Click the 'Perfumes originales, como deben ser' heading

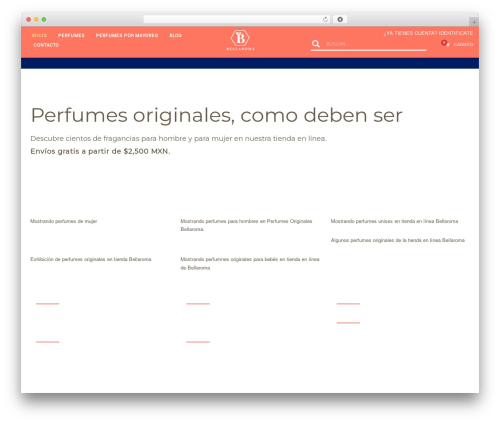pos(217,115)
